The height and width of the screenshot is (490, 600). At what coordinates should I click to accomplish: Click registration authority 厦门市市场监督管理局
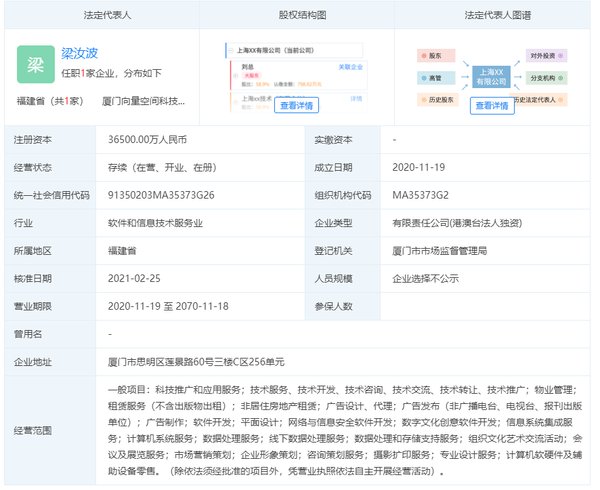coord(439,251)
